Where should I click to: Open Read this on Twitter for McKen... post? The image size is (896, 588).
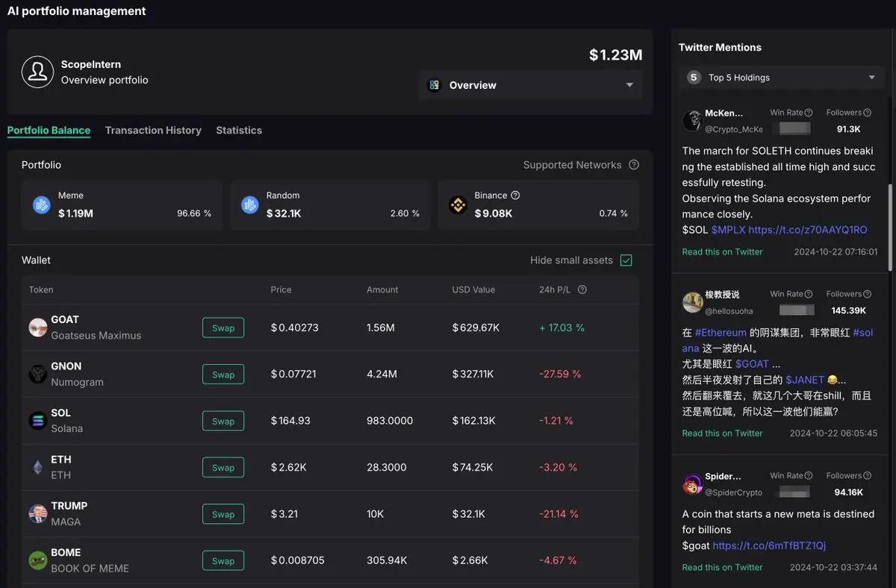722,251
